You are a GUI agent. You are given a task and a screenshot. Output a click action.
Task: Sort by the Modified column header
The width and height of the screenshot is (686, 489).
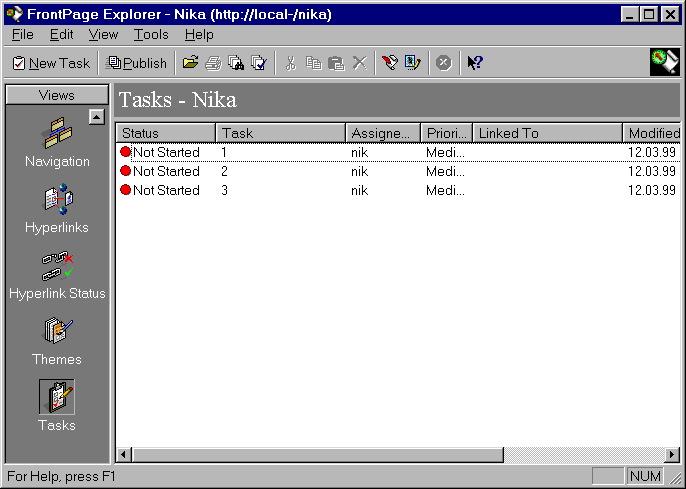point(652,133)
